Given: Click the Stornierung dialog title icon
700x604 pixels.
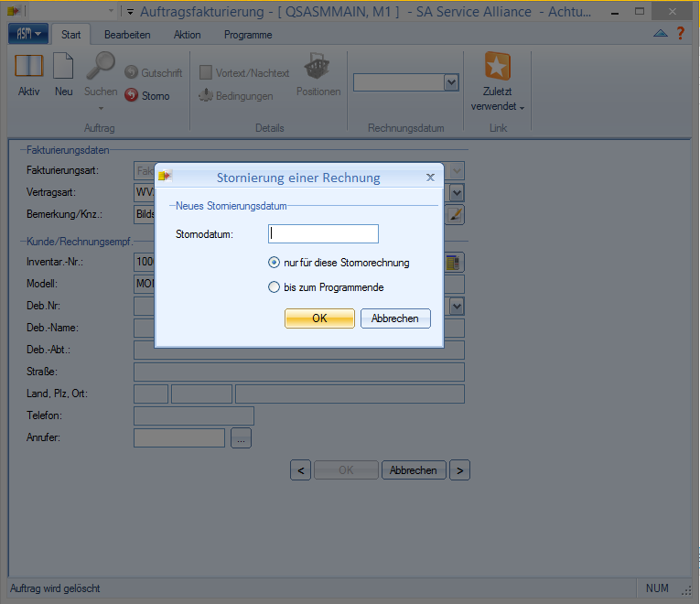Looking at the screenshot, I should [x=166, y=176].
